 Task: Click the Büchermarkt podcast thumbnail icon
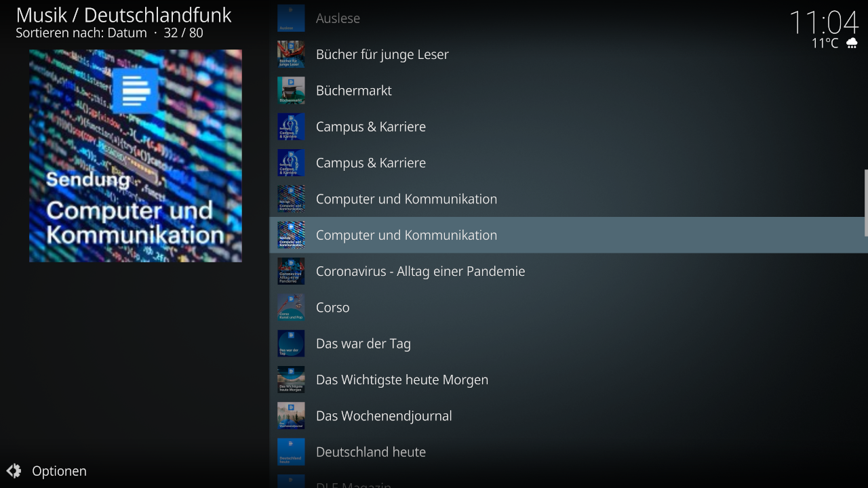point(291,90)
